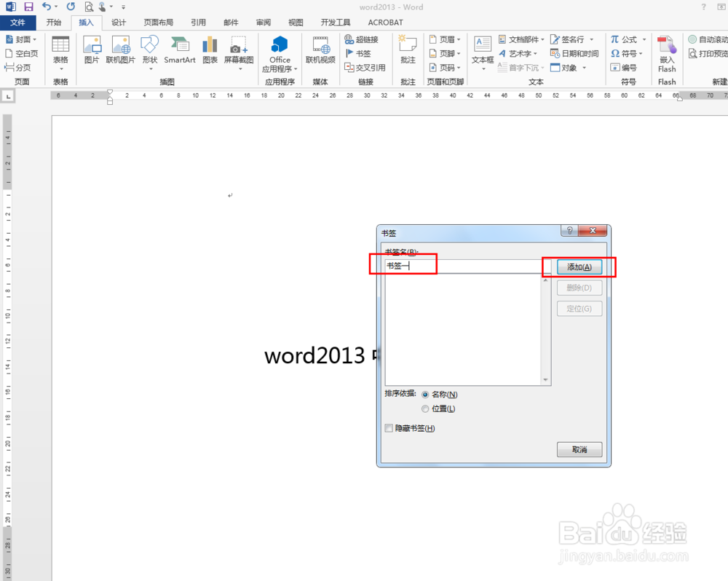Click the Add (添加) button in dialog

579,267
